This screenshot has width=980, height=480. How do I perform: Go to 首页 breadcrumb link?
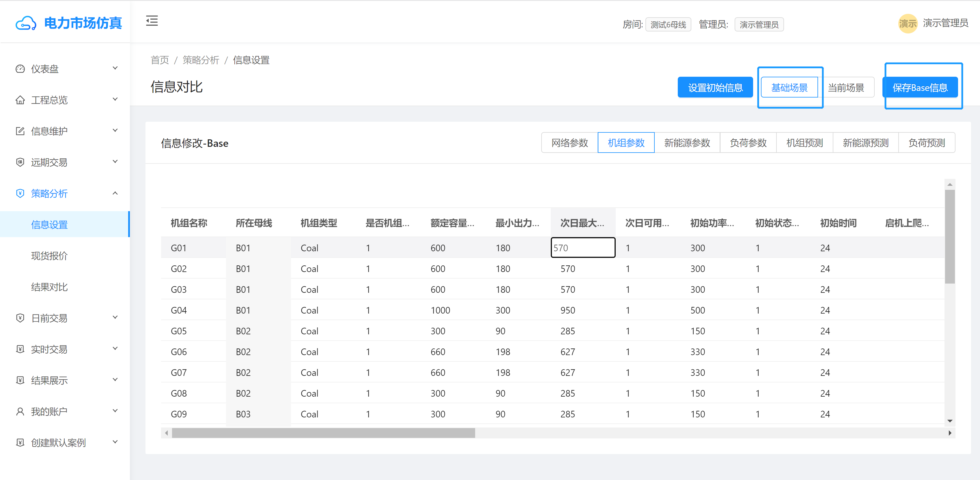tap(160, 60)
